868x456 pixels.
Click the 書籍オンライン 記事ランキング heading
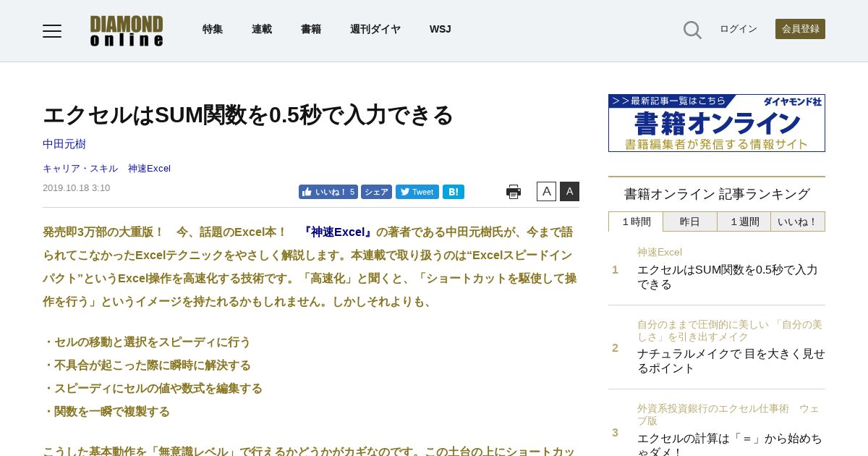pyautogui.click(x=717, y=194)
